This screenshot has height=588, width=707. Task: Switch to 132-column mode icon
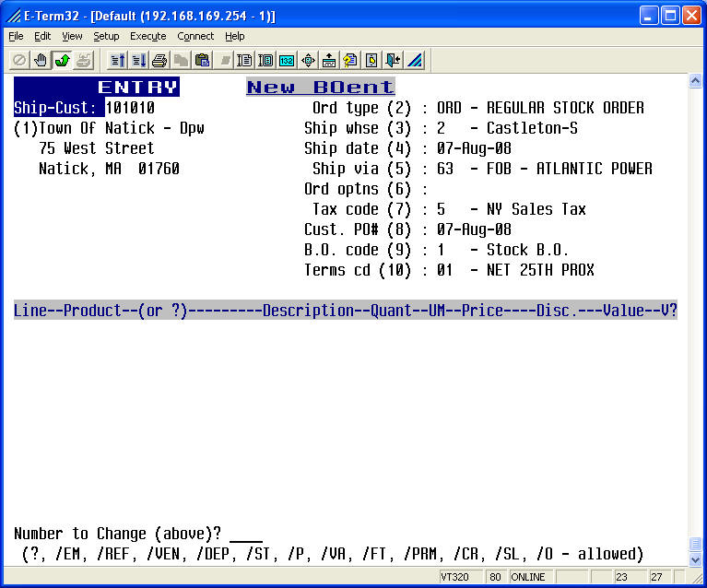287,60
